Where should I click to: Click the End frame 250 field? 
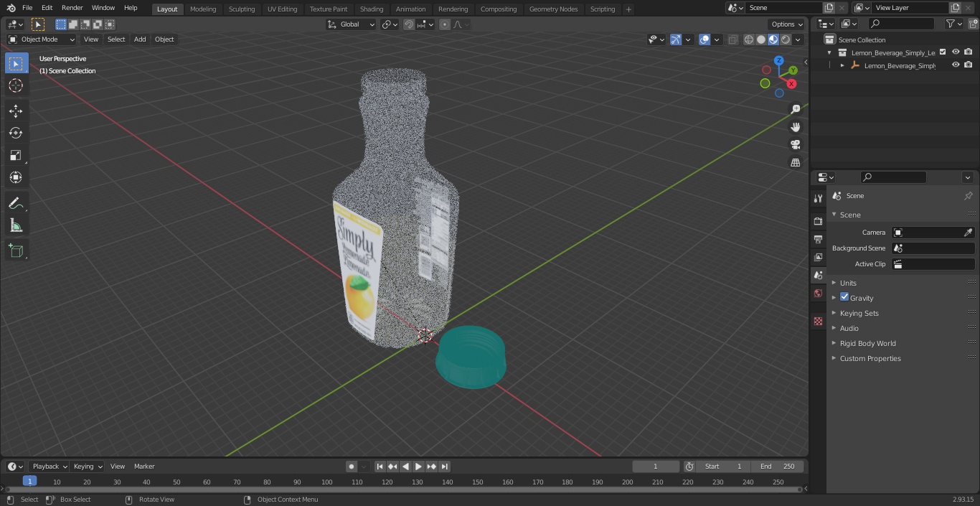[x=778, y=467]
